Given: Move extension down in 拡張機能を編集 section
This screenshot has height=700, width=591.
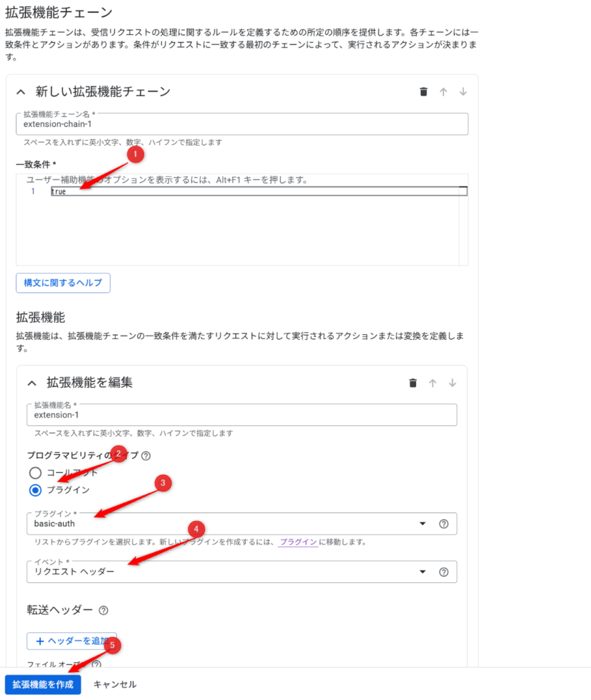Looking at the screenshot, I should (452, 383).
